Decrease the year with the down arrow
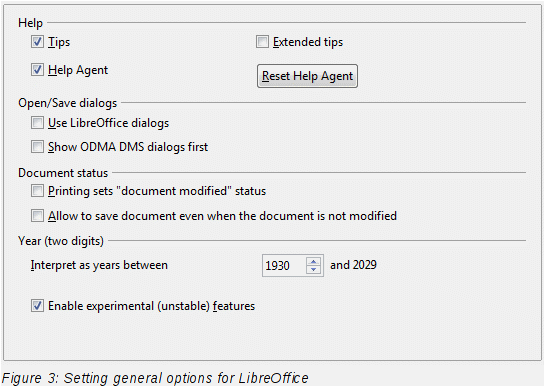 click(x=314, y=270)
